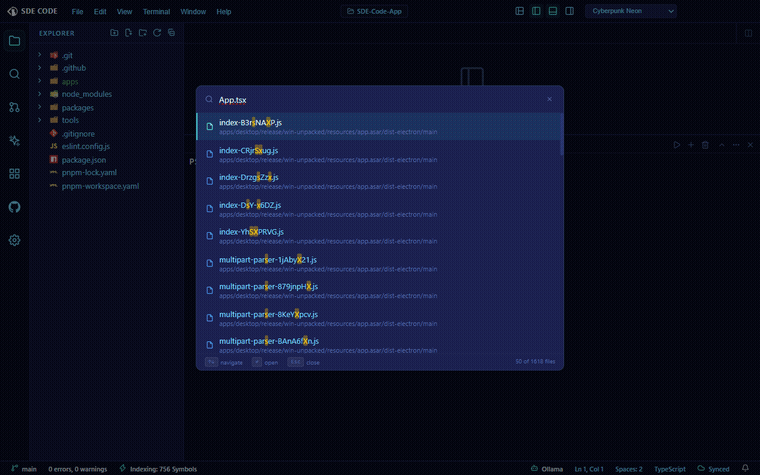Open the Extensions grid sidebar icon

coord(15,174)
